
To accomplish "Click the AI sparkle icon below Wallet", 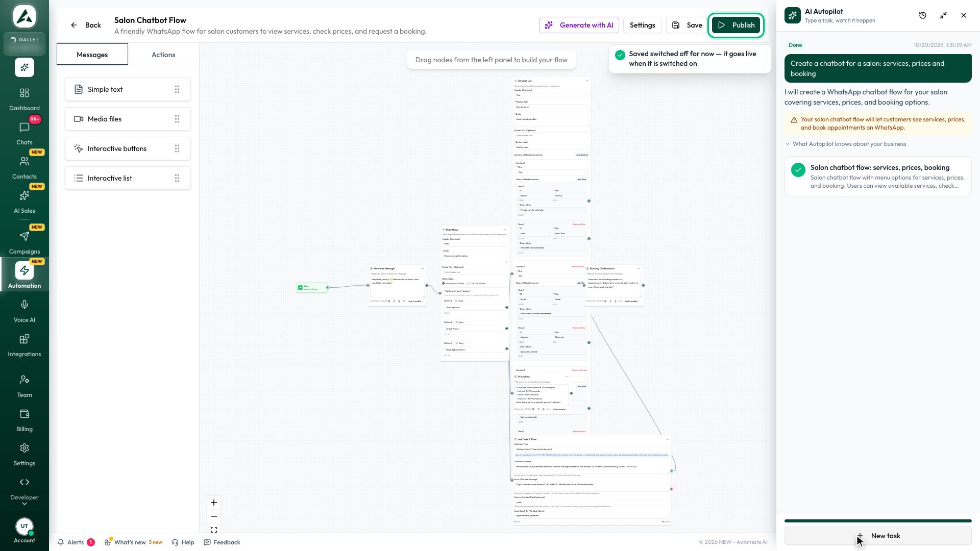I will pos(24,67).
